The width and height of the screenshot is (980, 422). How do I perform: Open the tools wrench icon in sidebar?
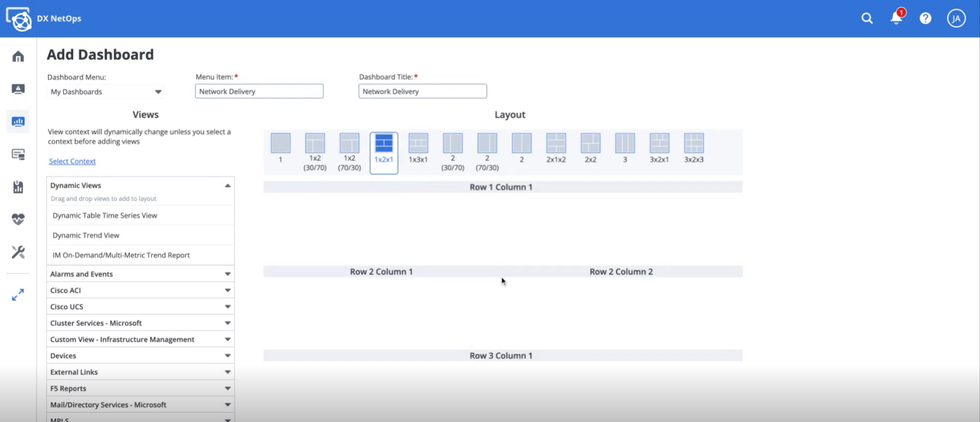[x=18, y=252]
